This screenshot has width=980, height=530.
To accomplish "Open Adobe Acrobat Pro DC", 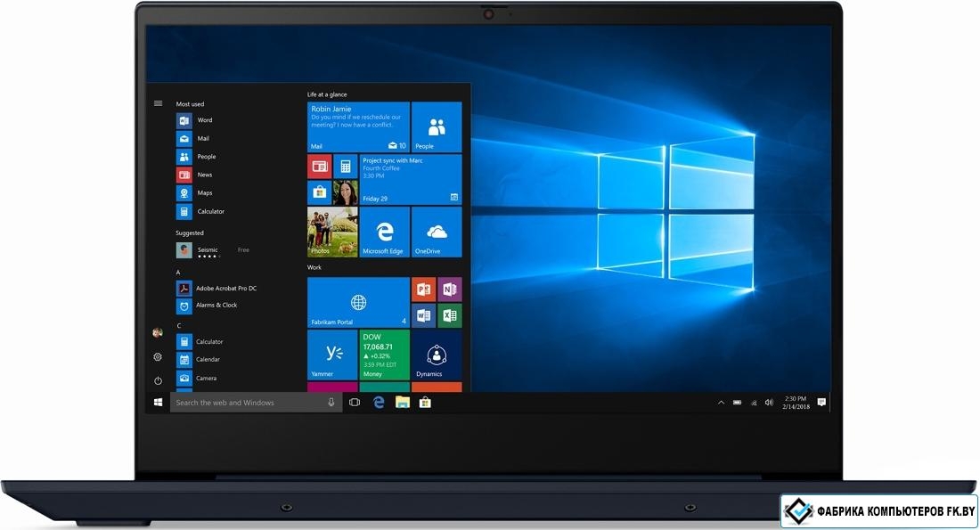I will [216, 288].
